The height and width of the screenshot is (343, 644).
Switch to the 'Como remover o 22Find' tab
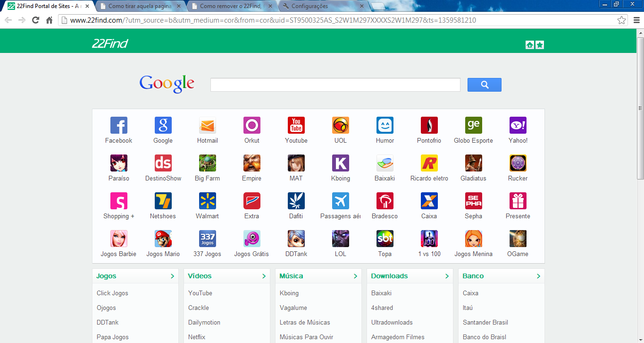click(232, 6)
